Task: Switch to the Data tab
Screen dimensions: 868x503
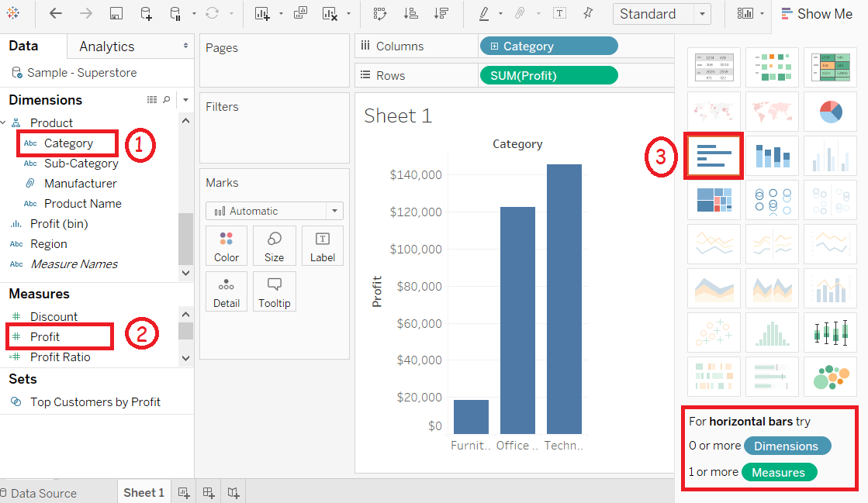Action: click(x=23, y=46)
